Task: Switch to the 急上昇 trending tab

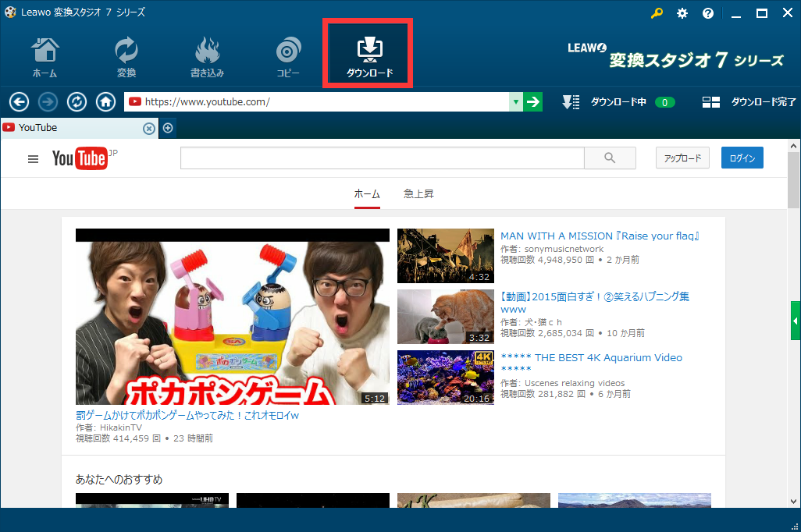Action: click(418, 193)
